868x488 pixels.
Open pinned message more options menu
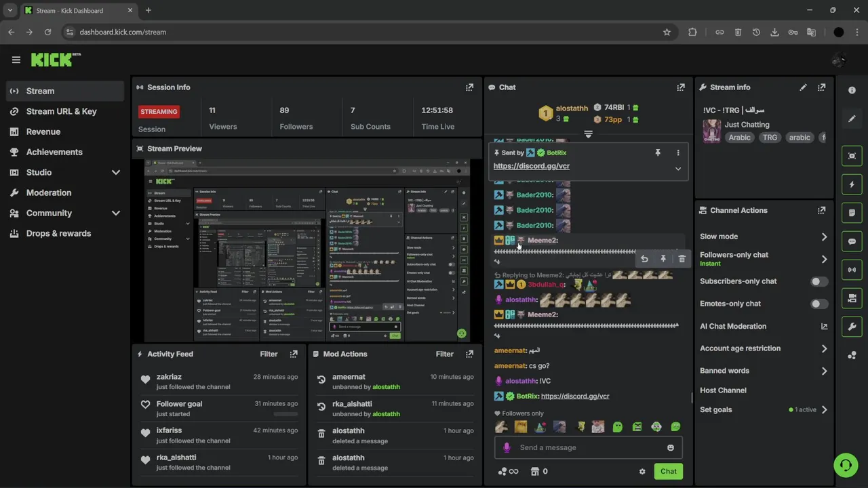coord(677,153)
